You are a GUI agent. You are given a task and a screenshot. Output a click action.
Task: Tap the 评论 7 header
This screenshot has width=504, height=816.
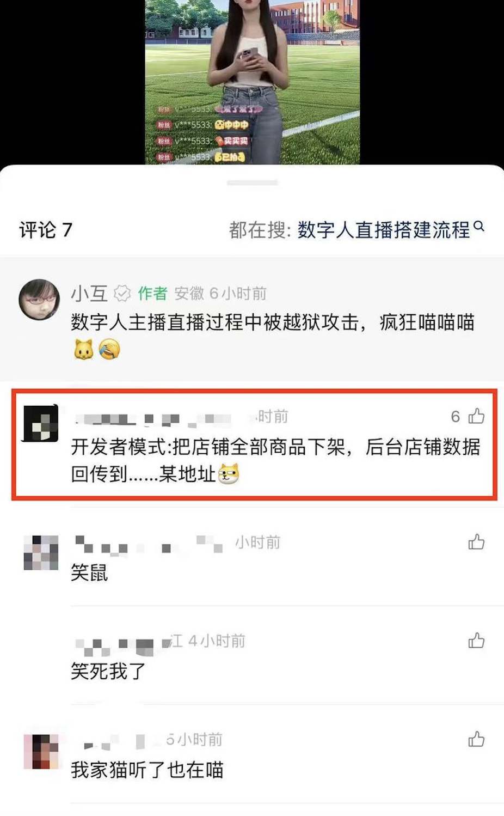tap(46, 230)
